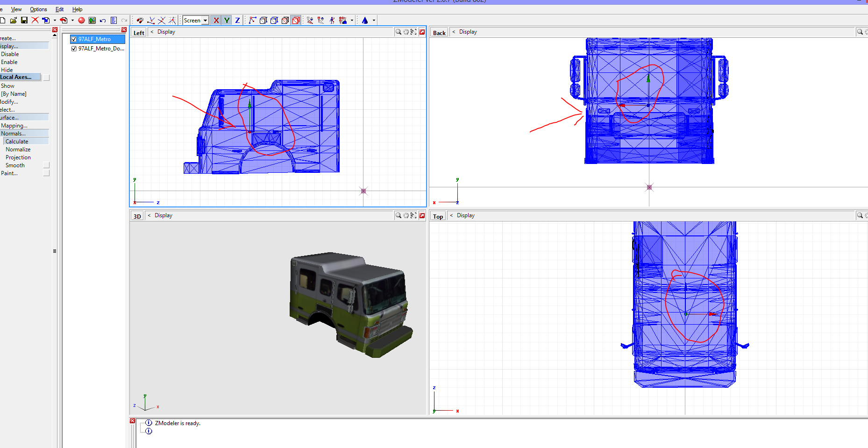Click the blue cone primitive icon

[x=365, y=20]
